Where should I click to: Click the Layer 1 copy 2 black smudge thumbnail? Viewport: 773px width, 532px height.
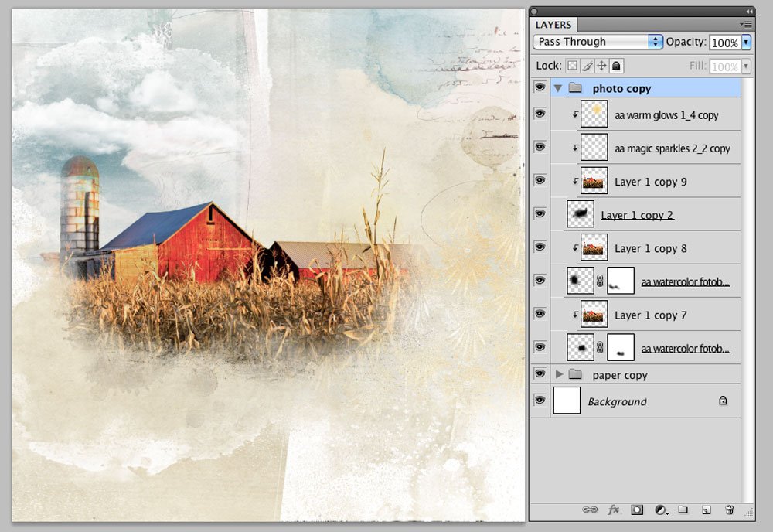(581, 213)
